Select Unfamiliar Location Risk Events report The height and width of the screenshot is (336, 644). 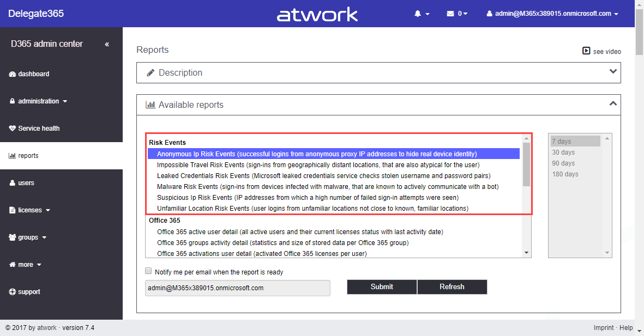(334, 209)
